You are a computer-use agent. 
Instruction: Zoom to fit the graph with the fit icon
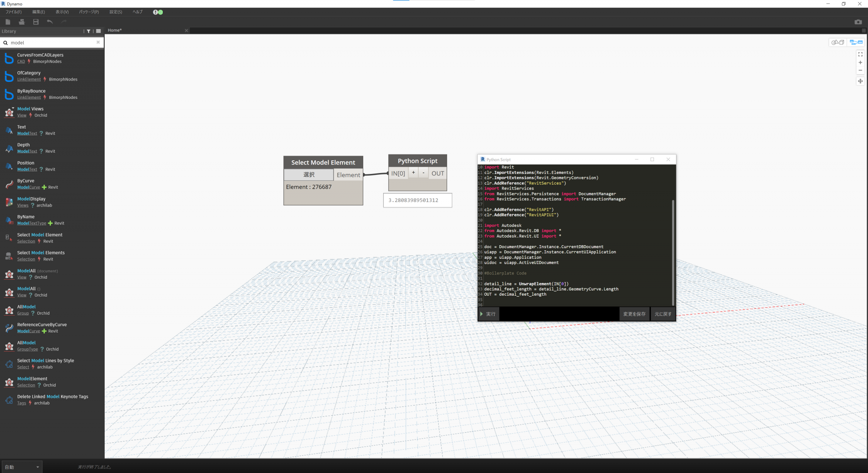(x=860, y=54)
